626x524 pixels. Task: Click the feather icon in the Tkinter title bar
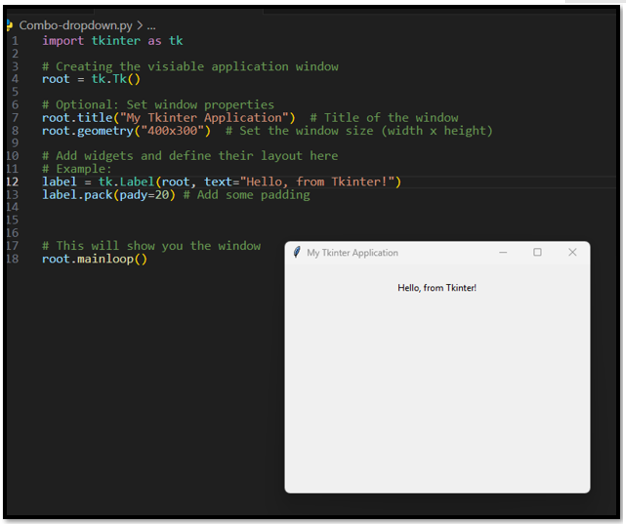[x=296, y=253]
